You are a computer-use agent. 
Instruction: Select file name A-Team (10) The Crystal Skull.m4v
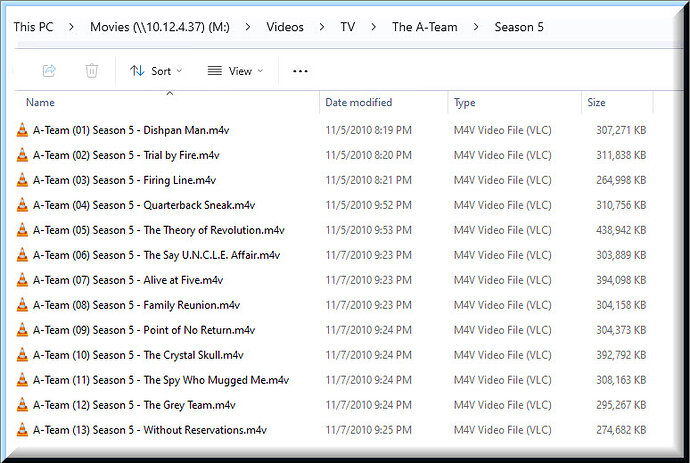coord(138,355)
